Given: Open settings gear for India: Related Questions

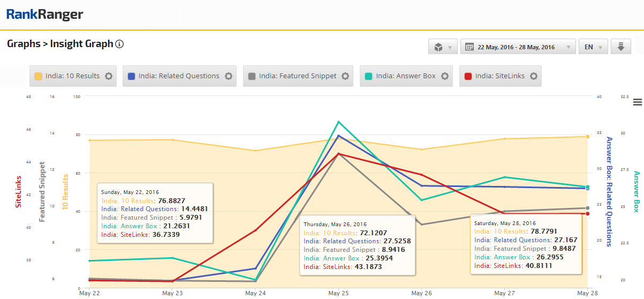Looking at the screenshot, I should 229,76.
